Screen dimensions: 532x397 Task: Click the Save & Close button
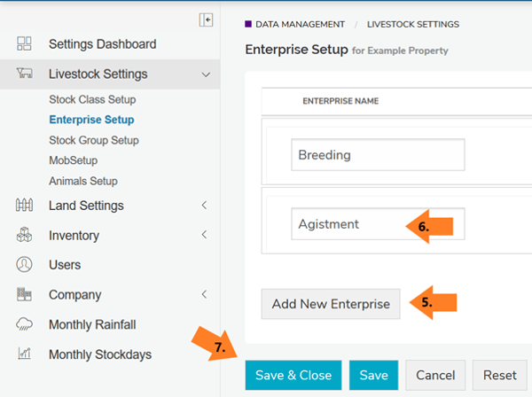pyautogui.click(x=293, y=376)
